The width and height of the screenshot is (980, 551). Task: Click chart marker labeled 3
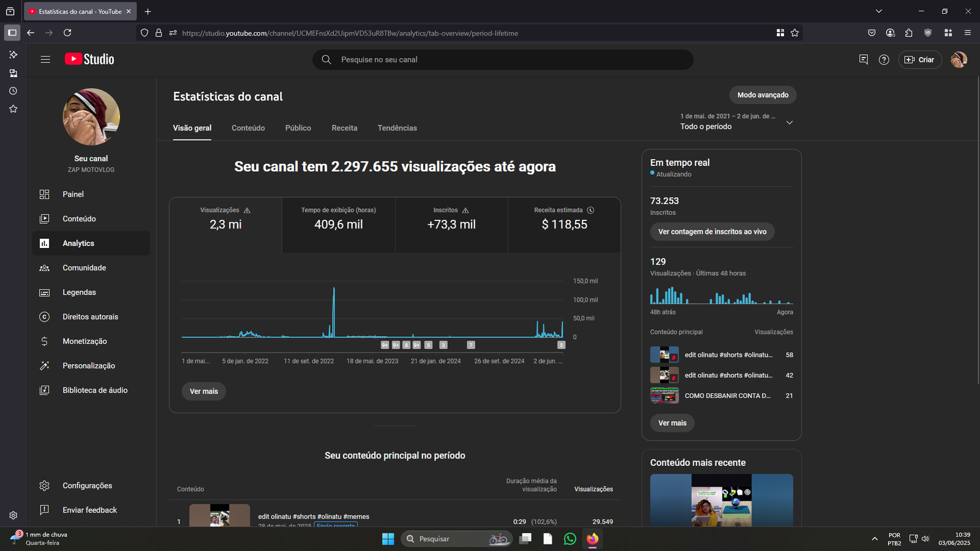443,345
